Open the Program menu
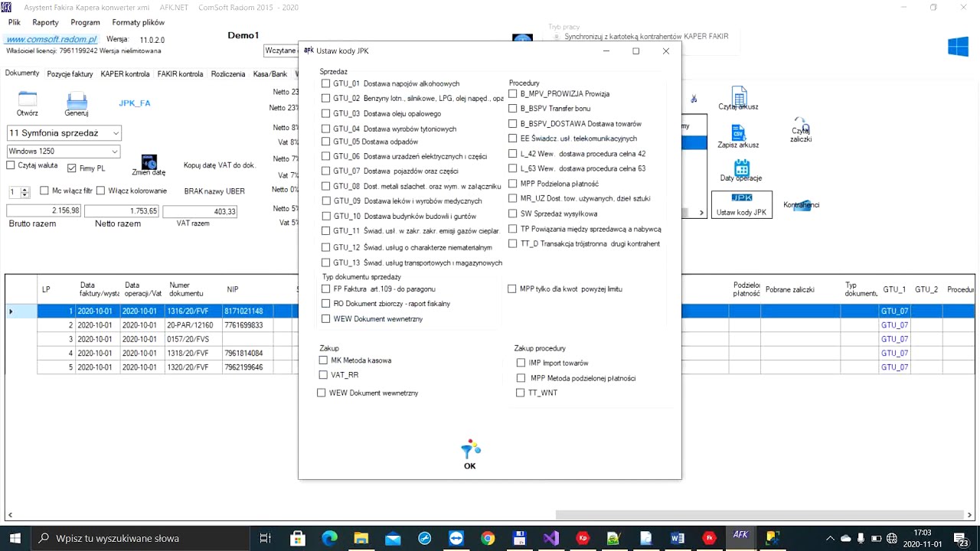The height and width of the screenshot is (551, 980). pyautogui.click(x=85, y=22)
